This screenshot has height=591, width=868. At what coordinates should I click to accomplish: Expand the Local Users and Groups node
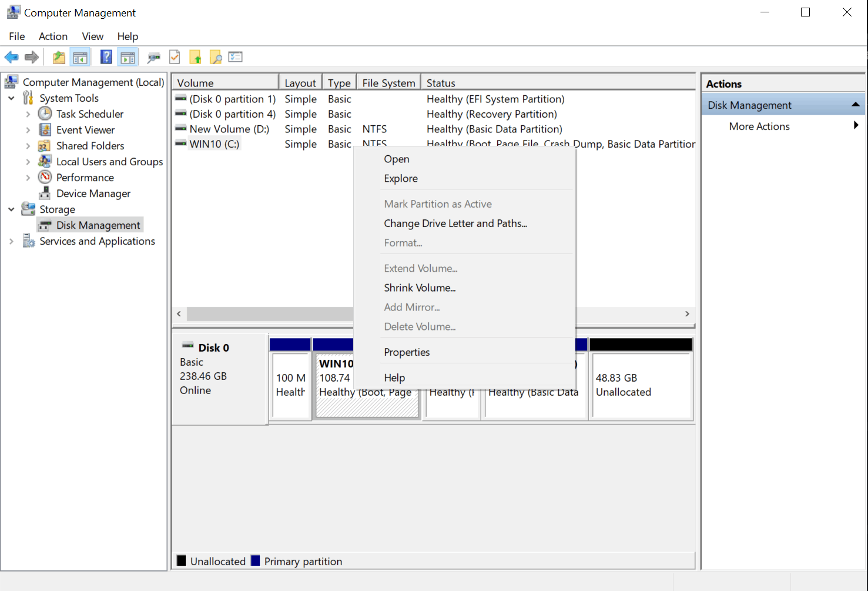28,162
